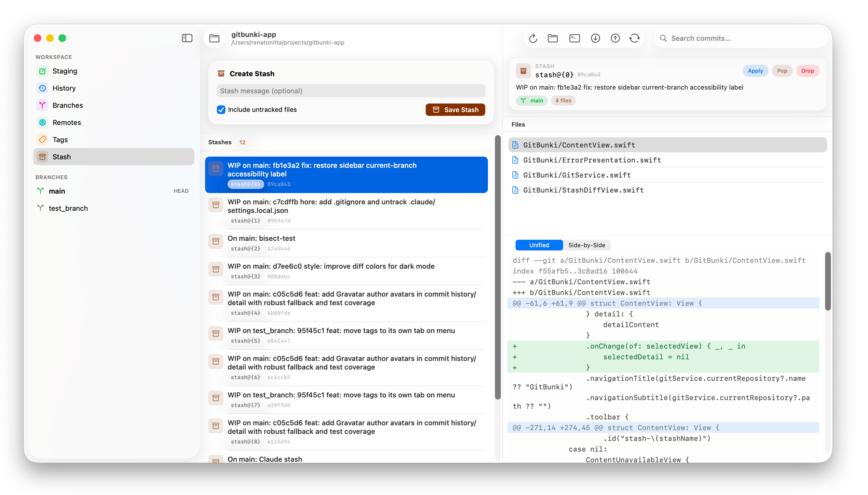Click the repository path text
Viewport: 868px width, 495px height.
click(x=287, y=42)
